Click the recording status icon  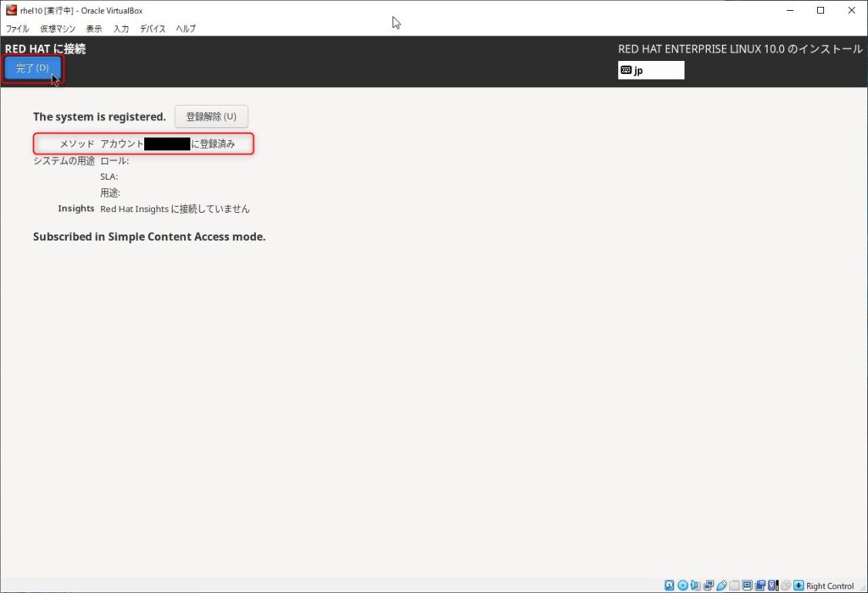[759, 585]
